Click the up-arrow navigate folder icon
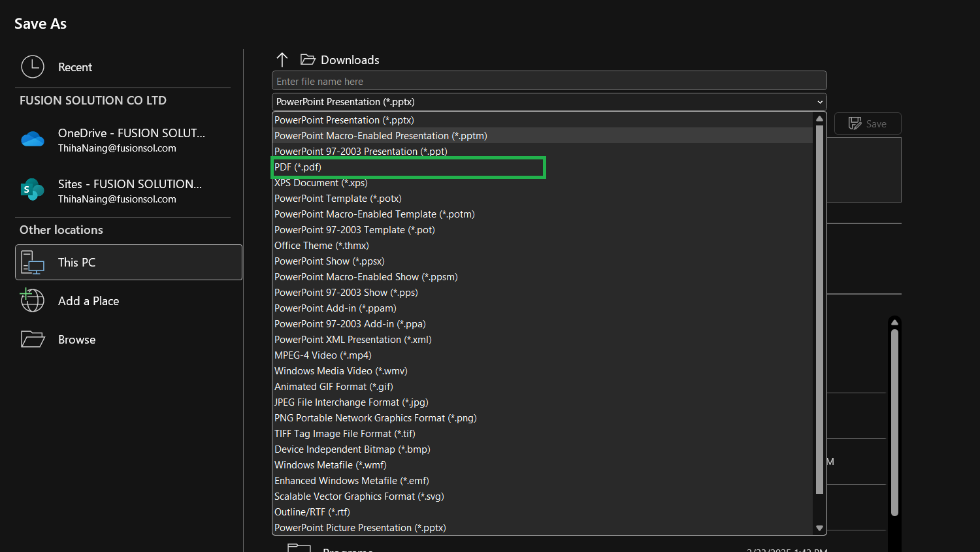This screenshot has height=552, width=980. [x=282, y=60]
